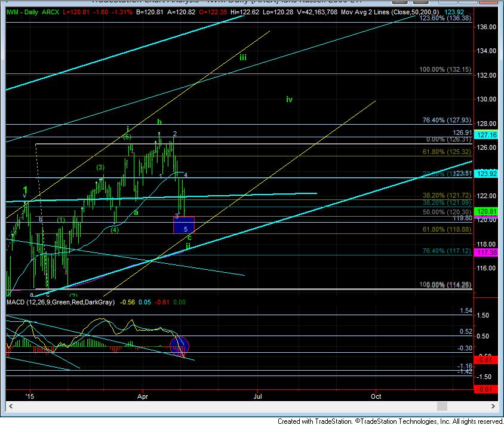Select the blue target box containing wave 5
This screenshot has height=425, width=504.
[184, 225]
